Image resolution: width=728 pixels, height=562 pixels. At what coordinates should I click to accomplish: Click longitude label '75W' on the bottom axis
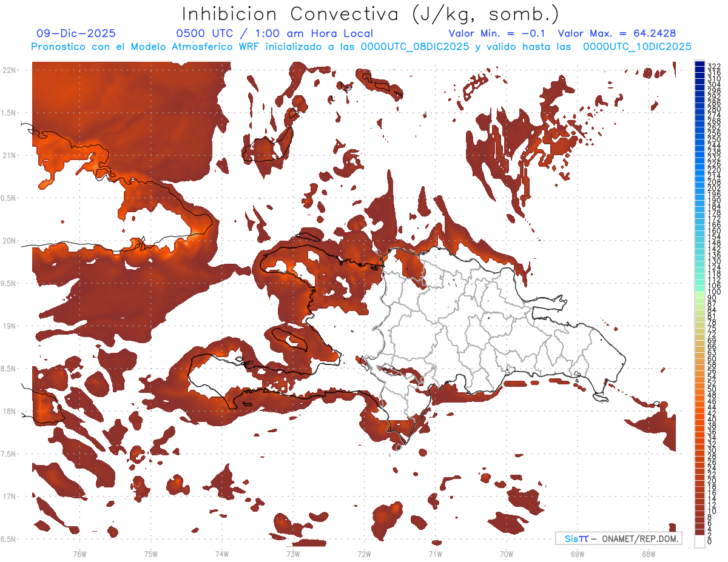[x=150, y=554]
